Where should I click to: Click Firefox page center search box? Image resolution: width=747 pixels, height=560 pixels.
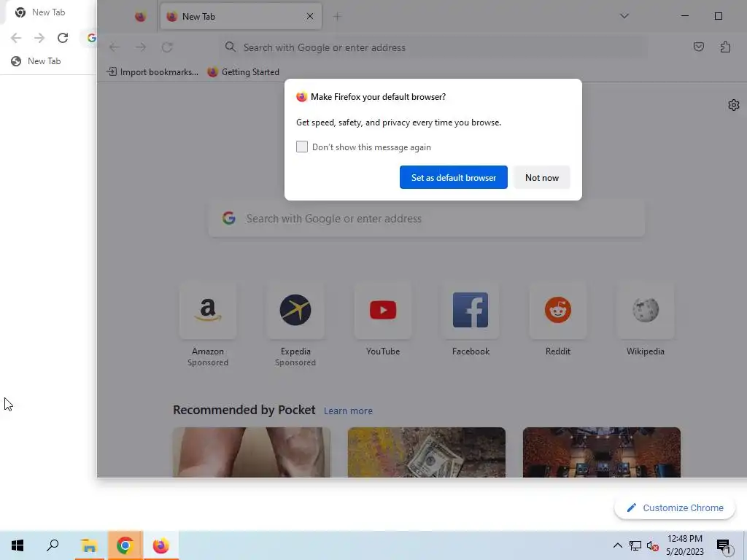426,219
